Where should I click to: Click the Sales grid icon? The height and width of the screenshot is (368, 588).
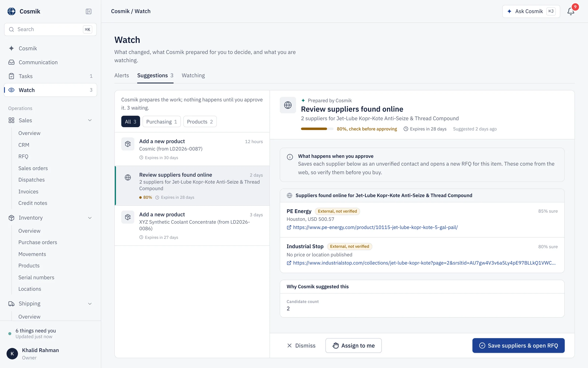click(11, 120)
